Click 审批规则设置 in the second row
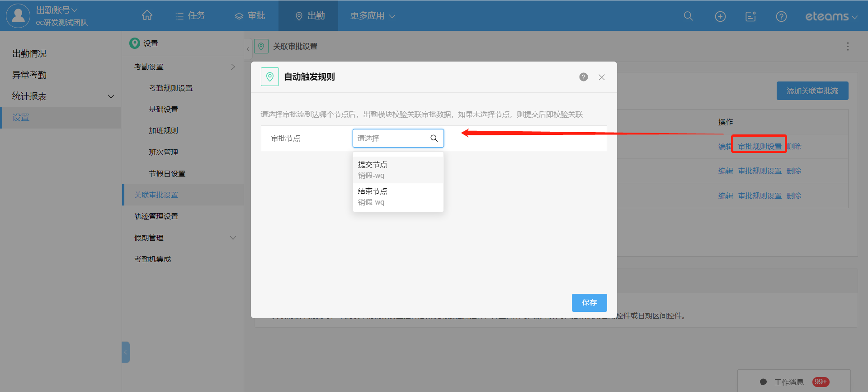This screenshot has width=868, height=392. click(x=760, y=171)
